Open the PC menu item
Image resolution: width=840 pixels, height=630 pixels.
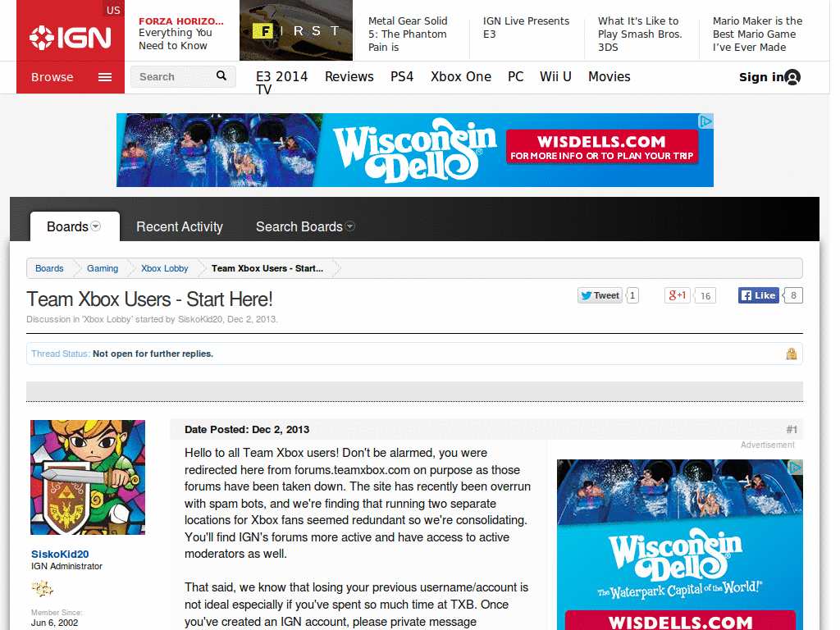coord(515,76)
